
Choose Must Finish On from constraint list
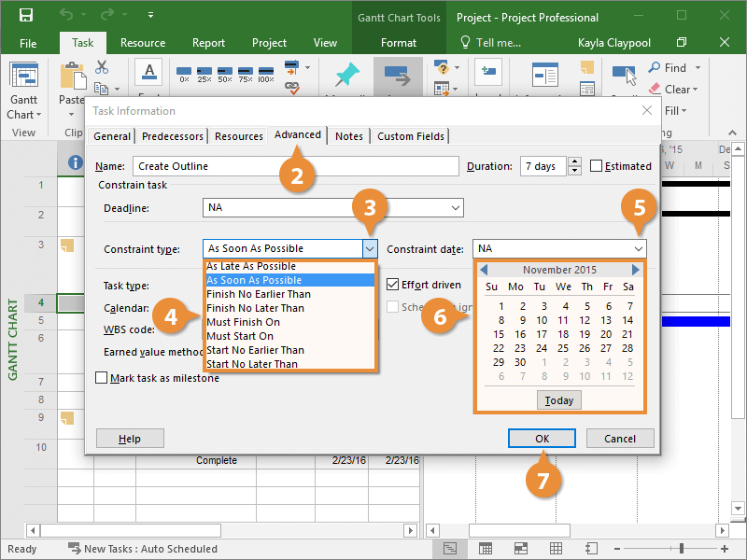(242, 322)
